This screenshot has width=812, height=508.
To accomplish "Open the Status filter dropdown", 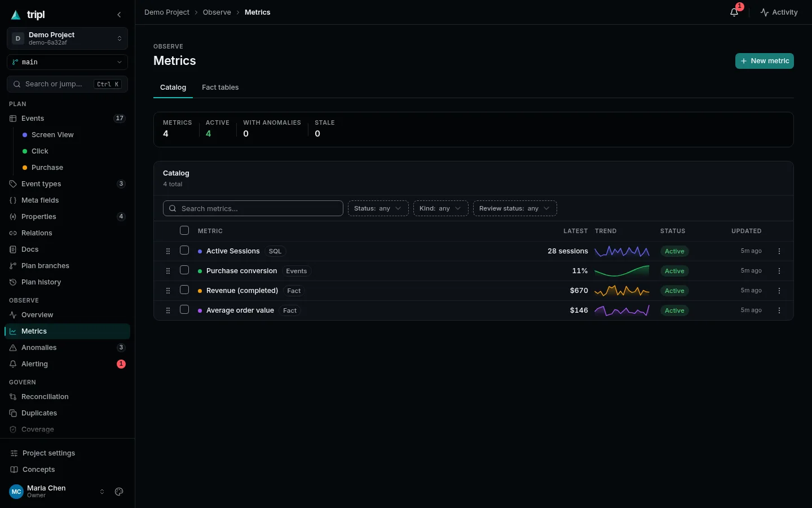I will click(378, 208).
